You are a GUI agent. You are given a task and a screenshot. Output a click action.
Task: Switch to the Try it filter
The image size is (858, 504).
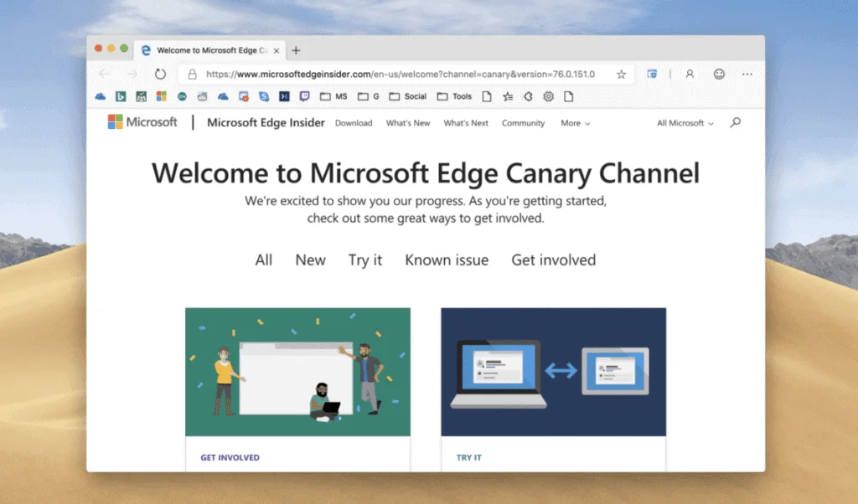point(365,260)
